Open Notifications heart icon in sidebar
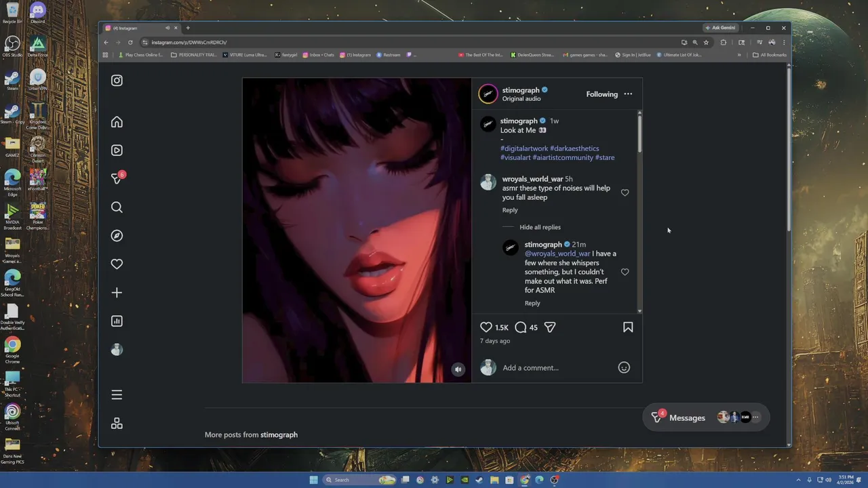The height and width of the screenshot is (488, 868). [117, 264]
